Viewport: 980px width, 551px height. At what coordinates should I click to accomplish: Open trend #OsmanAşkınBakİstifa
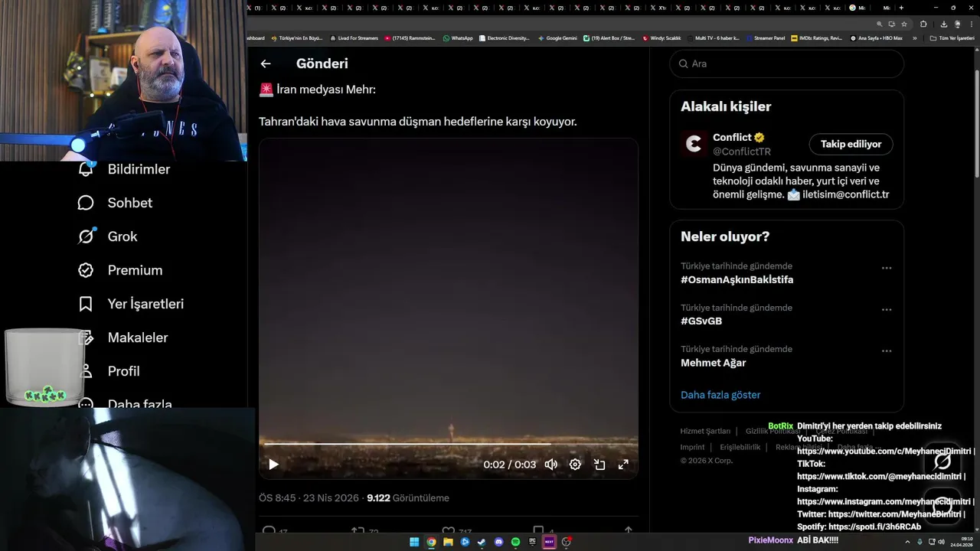(737, 279)
